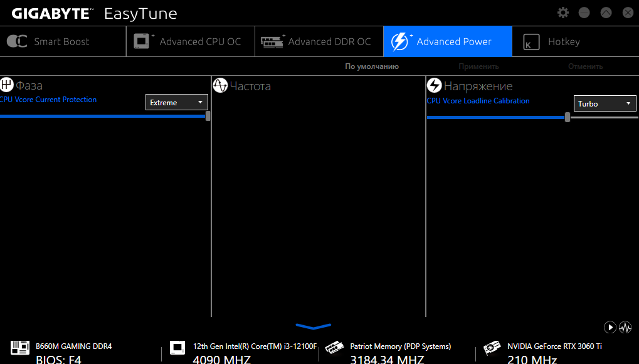Image resolution: width=639 pixels, height=364 pixels.
Task: Click the motherboard icon next to B660M GAMING
Action: coord(19,348)
